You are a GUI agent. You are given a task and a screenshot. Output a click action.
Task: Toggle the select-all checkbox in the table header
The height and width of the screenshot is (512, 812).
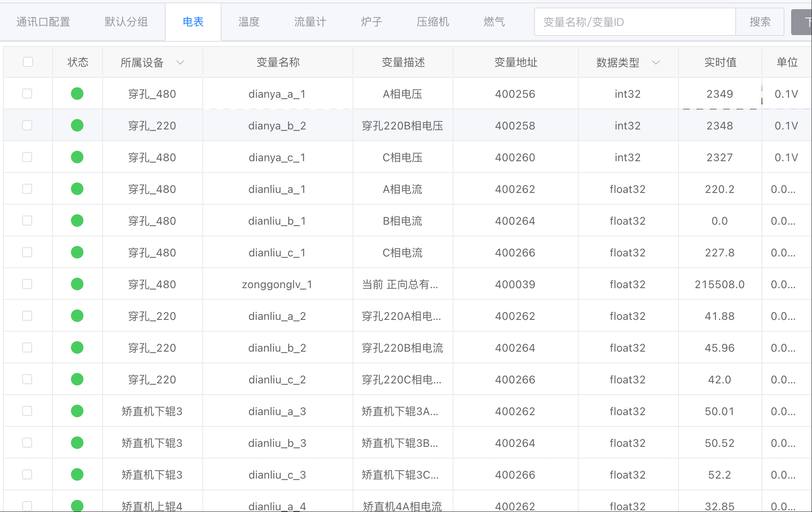click(28, 62)
